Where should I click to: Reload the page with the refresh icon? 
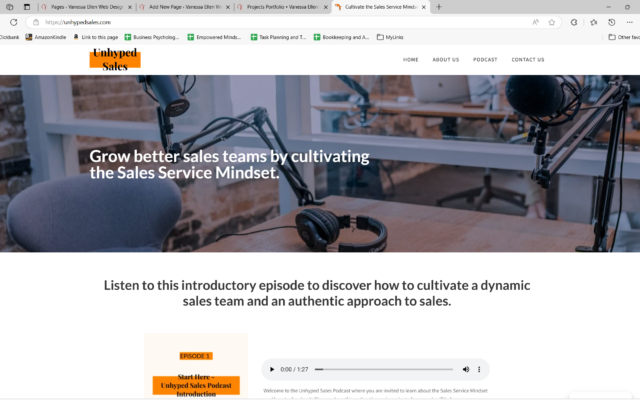click(x=13, y=22)
